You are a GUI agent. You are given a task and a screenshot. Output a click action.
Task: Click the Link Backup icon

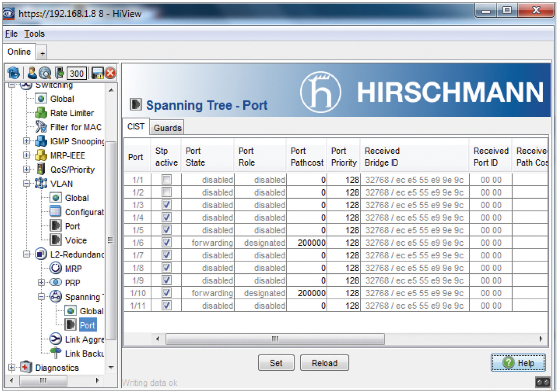56,353
